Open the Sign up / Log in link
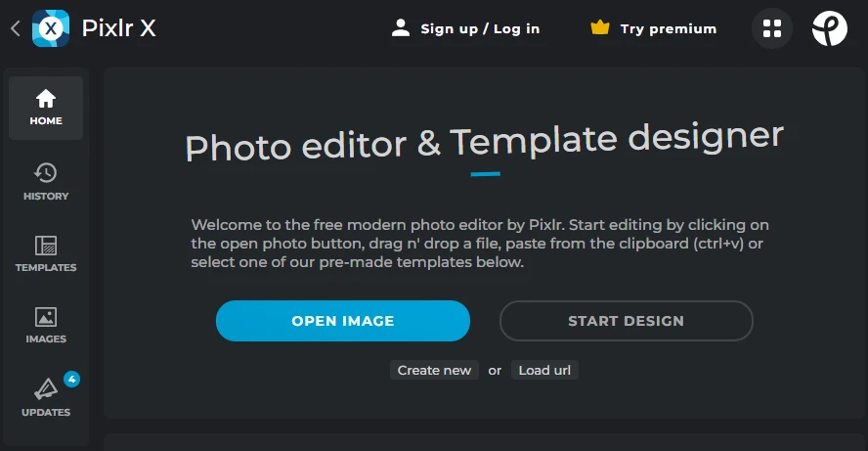Viewport: 868px width, 451px height. click(480, 28)
